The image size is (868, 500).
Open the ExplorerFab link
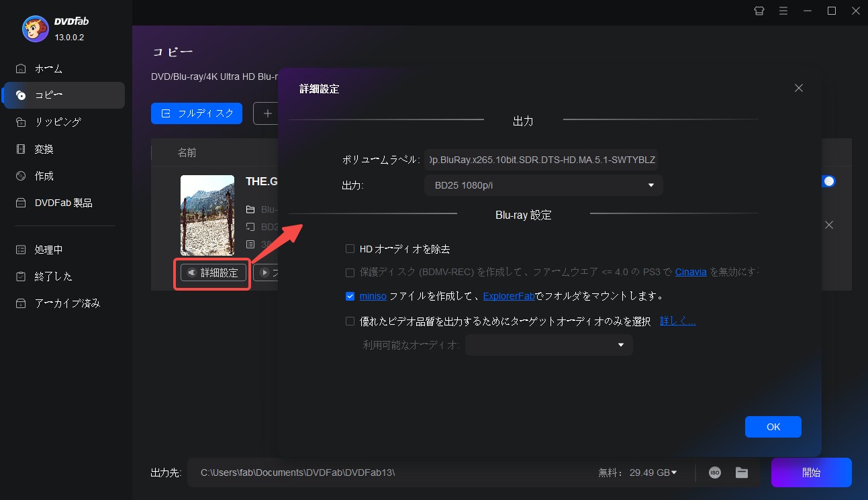tap(509, 296)
